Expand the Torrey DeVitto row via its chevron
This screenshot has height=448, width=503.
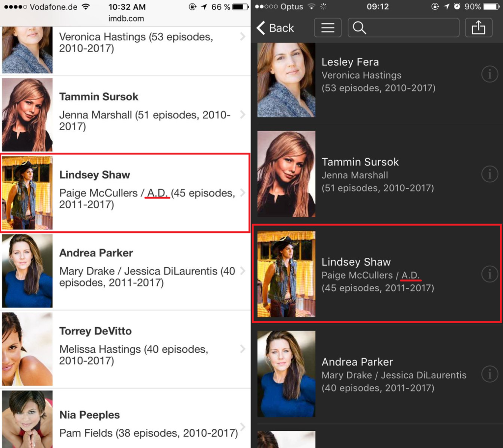pyautogui.click(x=242, y=349)
